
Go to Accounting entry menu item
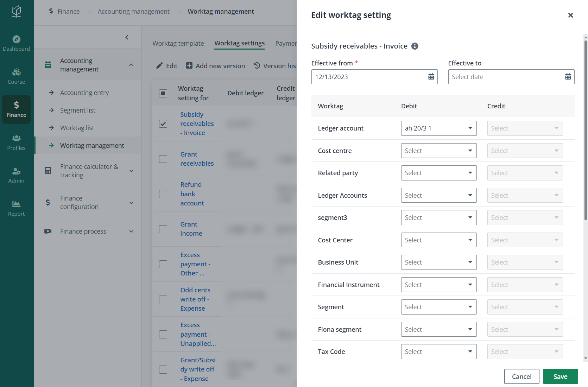[84, 93]
